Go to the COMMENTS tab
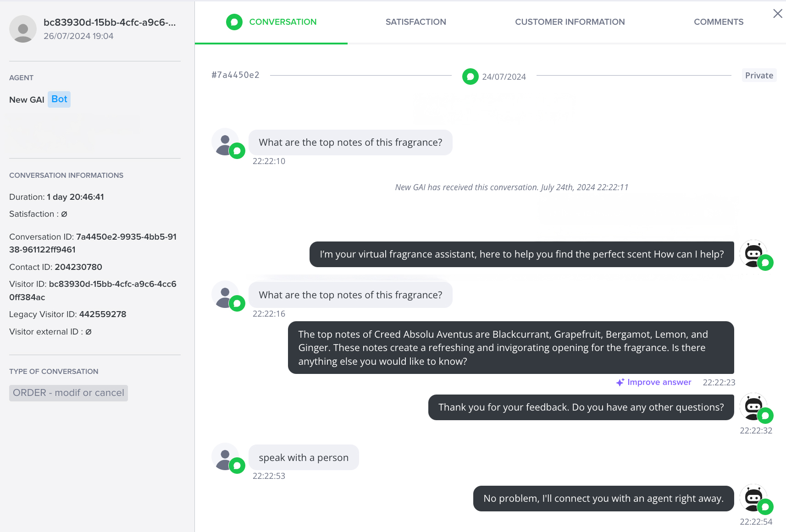Image resolution: width=786 pixels, height=532 pixels. (x=719, y=22)
